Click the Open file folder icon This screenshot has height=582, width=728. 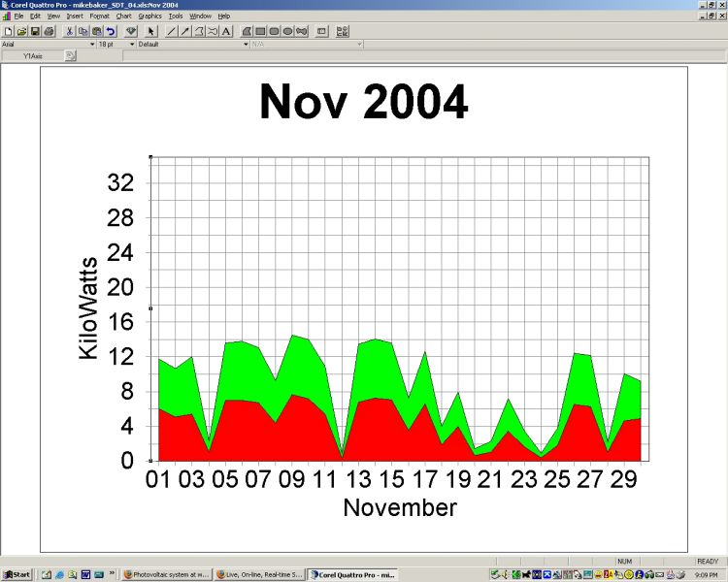[21, 31]
